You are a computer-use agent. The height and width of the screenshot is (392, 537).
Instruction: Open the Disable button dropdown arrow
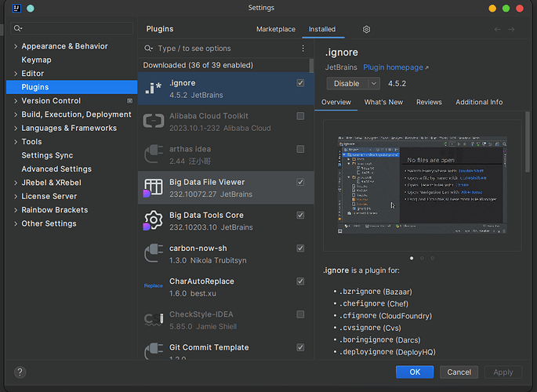point(374,84)
